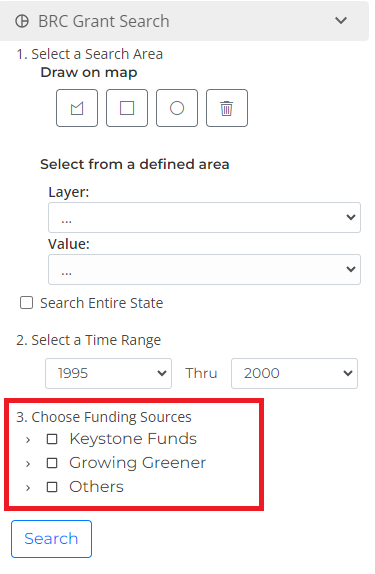Select the polygon draw tool
The height and width of the screenshot is (574, 375).
pos(77,108)
